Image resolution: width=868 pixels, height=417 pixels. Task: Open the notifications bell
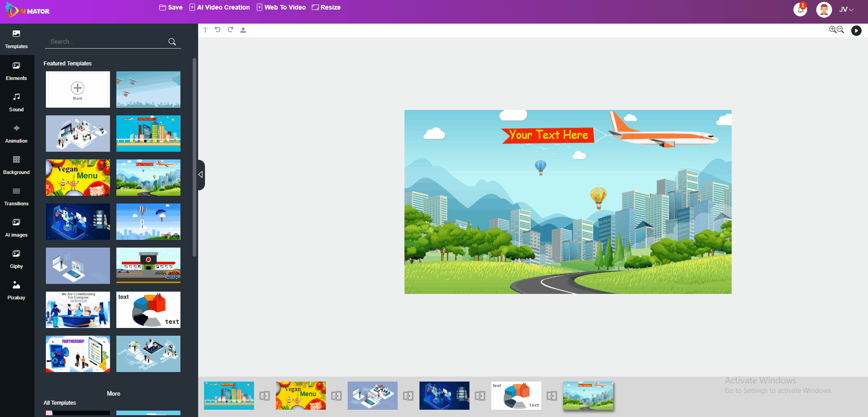click(x=800, y=10)
